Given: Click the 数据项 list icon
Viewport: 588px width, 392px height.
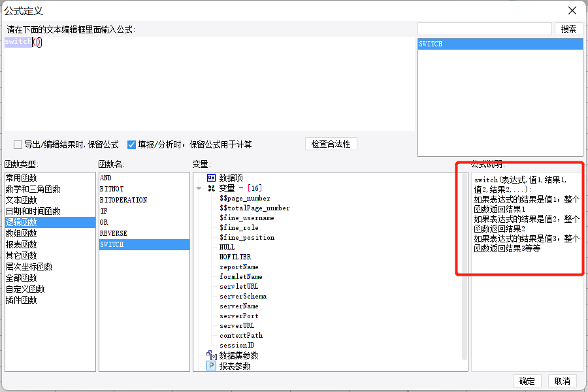Looking at the screenshot, I should [x=212, y=178].
